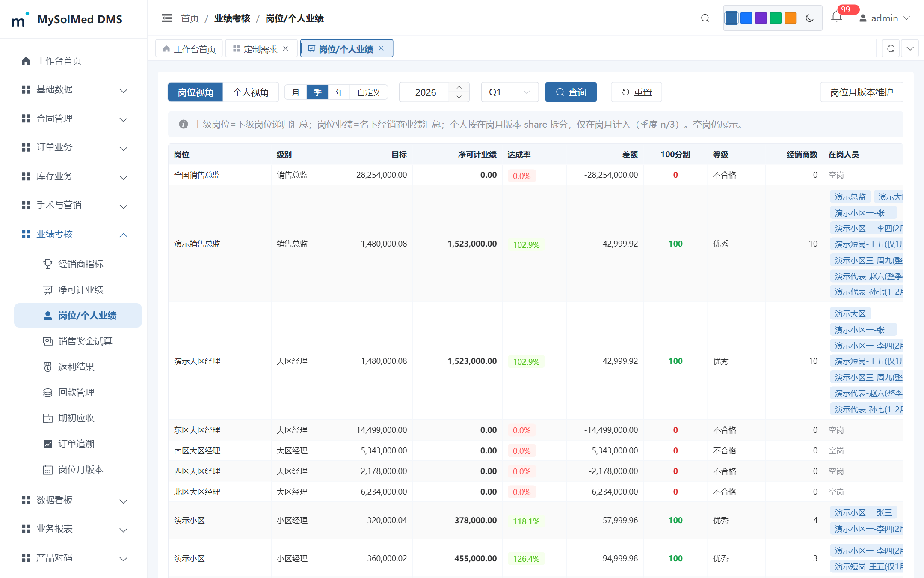Click the year input showing 2026
The width and height of the screenshot is (924, 578).
[425, 92]
